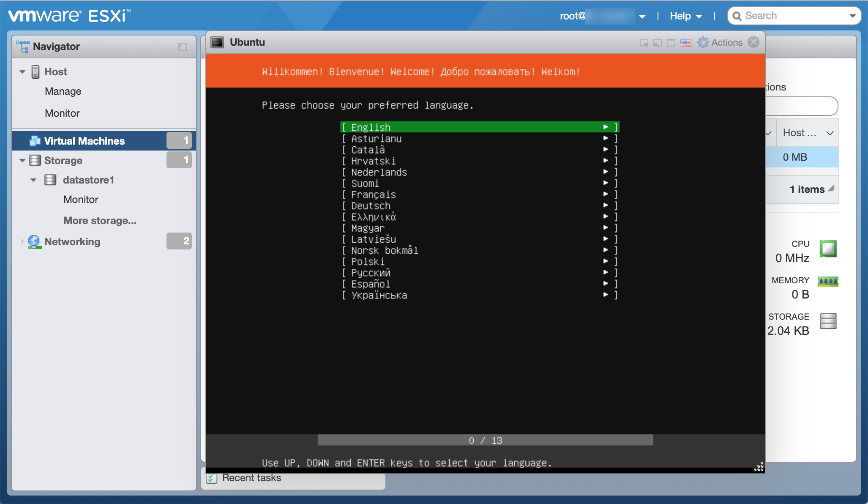Click the Host server icon
Image resolution: width=868 pixels, height=504 pixels.
point(36,71)
